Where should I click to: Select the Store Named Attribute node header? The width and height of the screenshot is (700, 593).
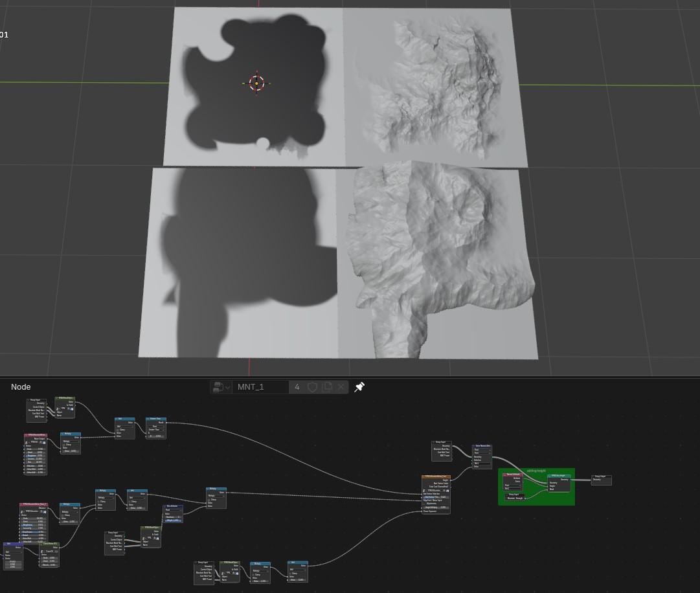pos(482,446)
